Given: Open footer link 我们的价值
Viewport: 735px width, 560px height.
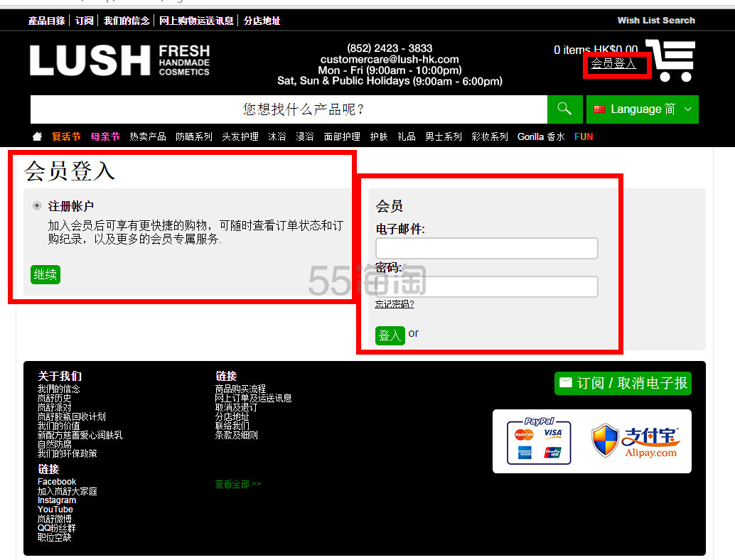Looking at the screenshot, I should pyautogui.click(x=58, y=426).
